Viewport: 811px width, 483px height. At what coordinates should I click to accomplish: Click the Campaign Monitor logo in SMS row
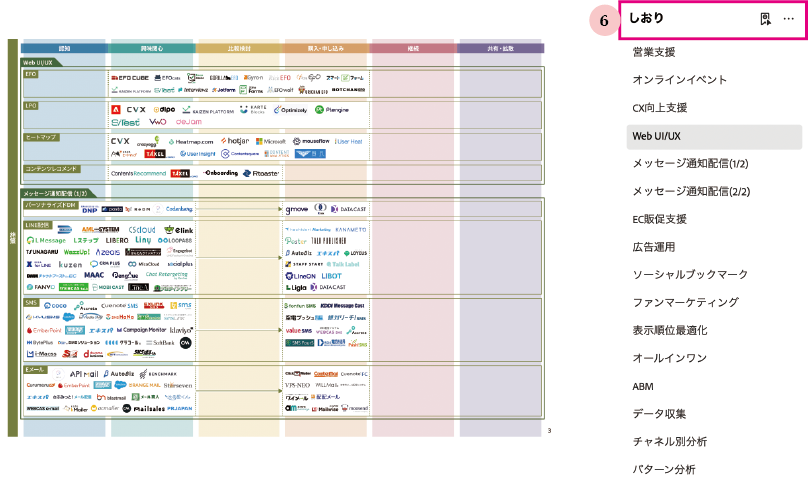[141, 330]
